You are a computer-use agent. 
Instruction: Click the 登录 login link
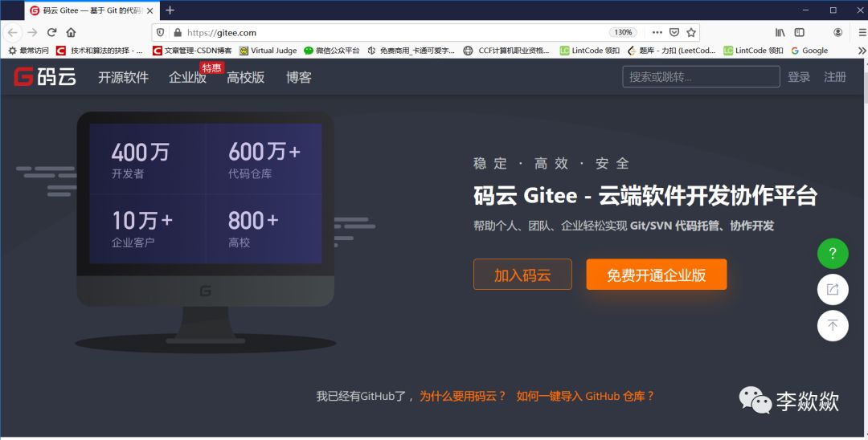799,77
